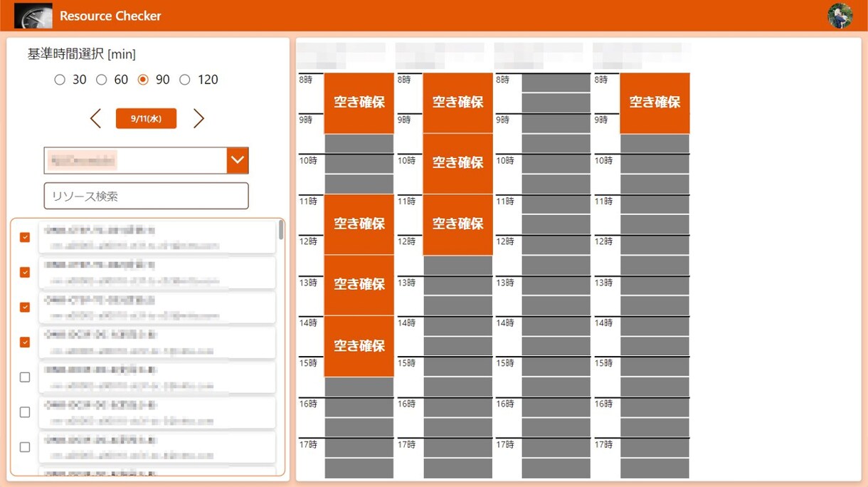The image size is (868, 487).
Task: Uncheck the third resource checkbox in list
Action: (25, 307)
